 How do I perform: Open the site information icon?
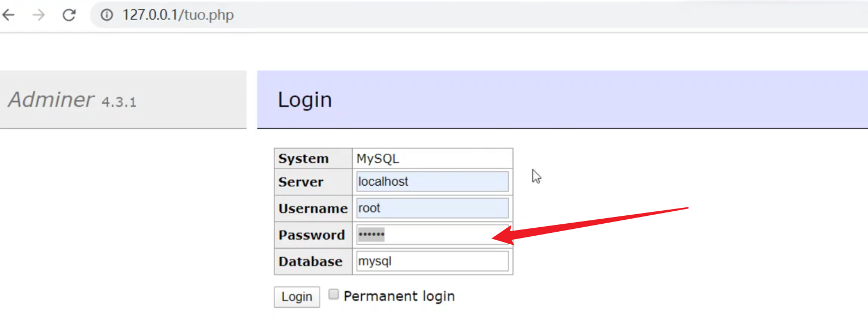107,15
